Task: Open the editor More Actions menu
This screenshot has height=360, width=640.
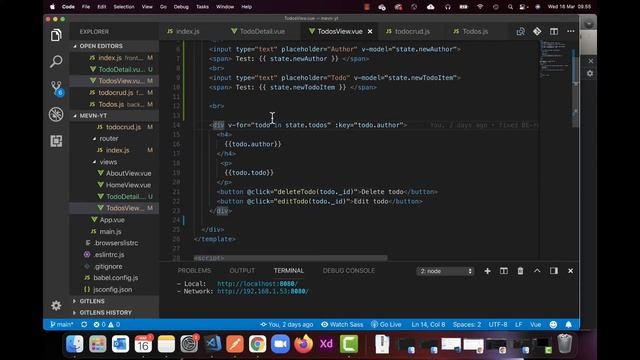Action: [x=571, y=31]
